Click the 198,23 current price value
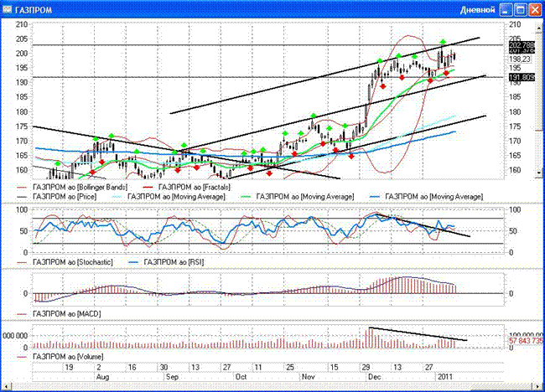Viewport: 545px width, 392px height. click(520, 59)
